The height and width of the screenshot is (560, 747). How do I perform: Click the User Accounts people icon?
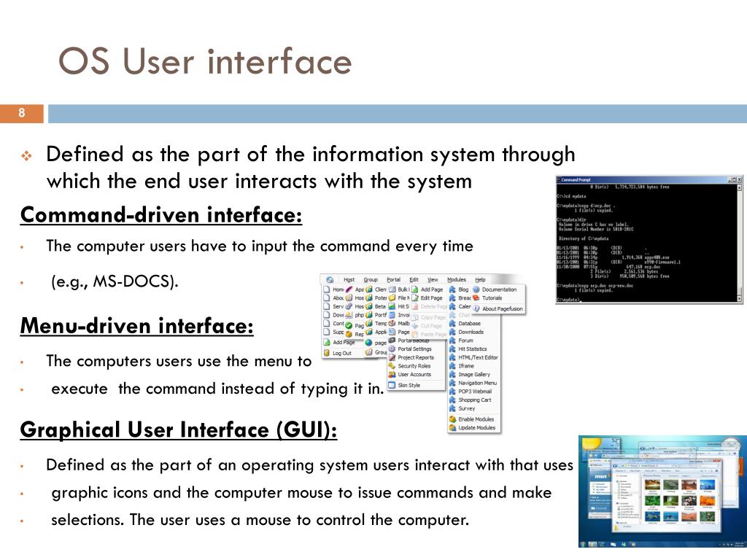click(x=392, y=374)
